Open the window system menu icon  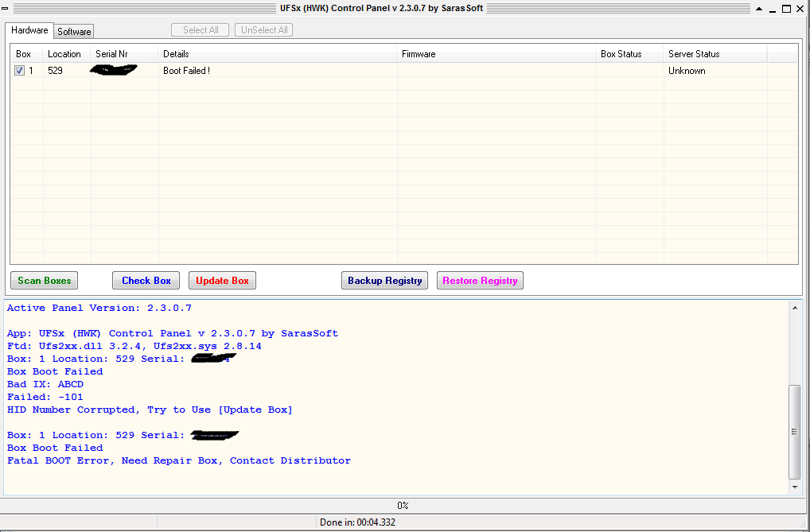pyautogui.click(x=5, y=8)
